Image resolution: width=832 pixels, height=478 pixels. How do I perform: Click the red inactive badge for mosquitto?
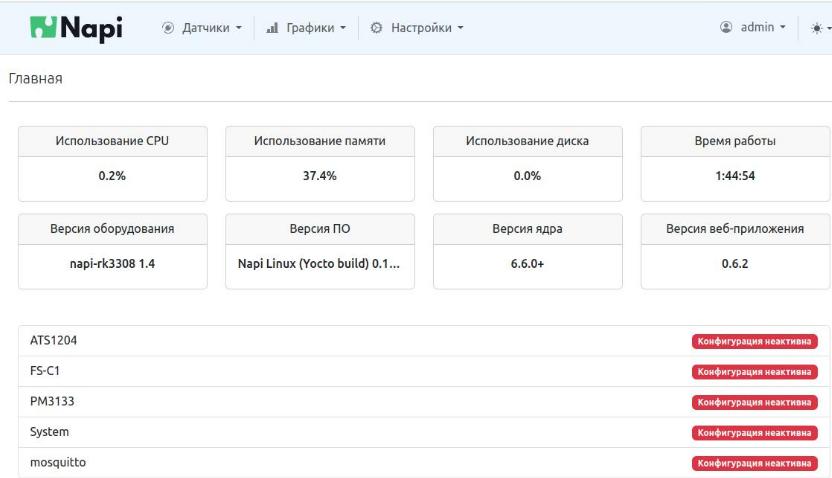pos(754,463)
